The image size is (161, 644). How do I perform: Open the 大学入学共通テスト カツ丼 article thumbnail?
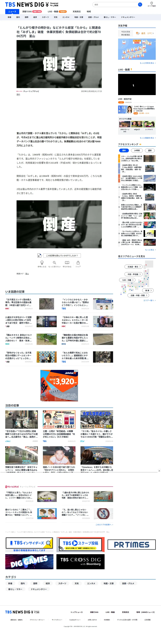tap(97, 419)
